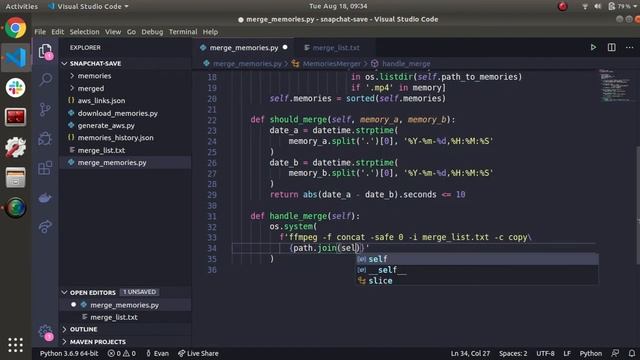Click Activities in the top bar

[21, 6]
